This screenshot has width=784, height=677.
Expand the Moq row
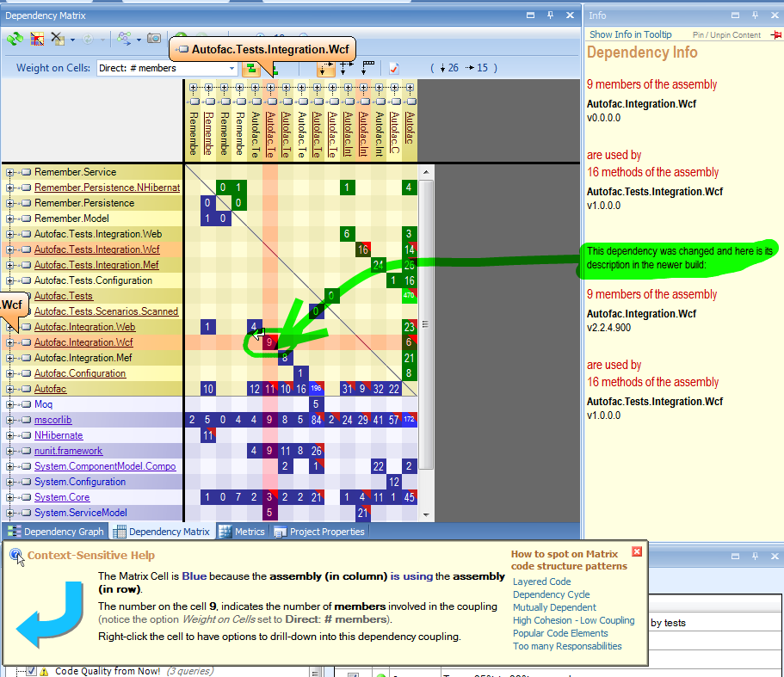coord(9,404)
